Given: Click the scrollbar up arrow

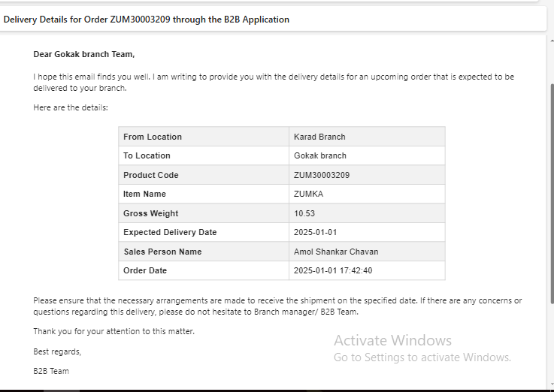Looking at the screenshot, I should coord(552,42).
